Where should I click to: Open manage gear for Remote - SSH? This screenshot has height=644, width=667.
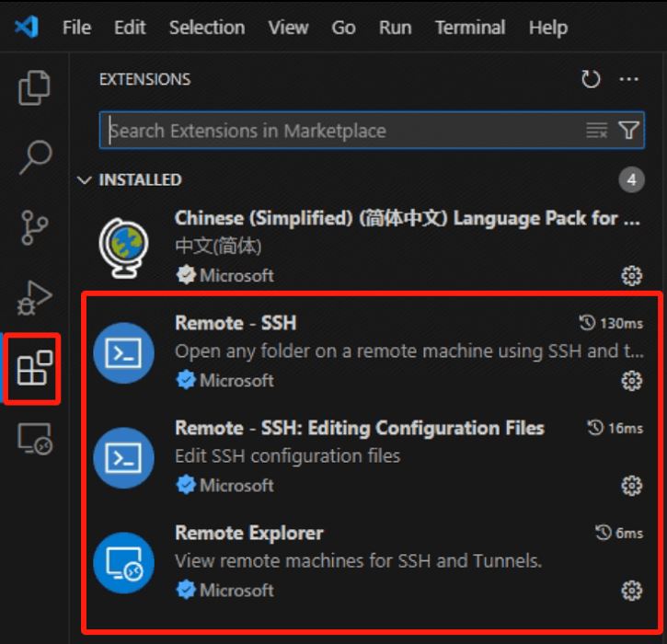click(x=631, y=381)
